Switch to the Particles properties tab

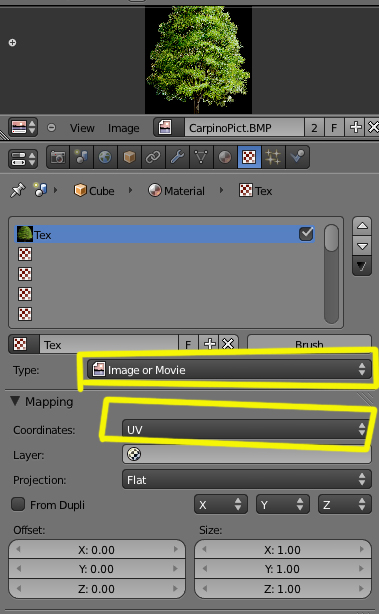tap(273, 157)
